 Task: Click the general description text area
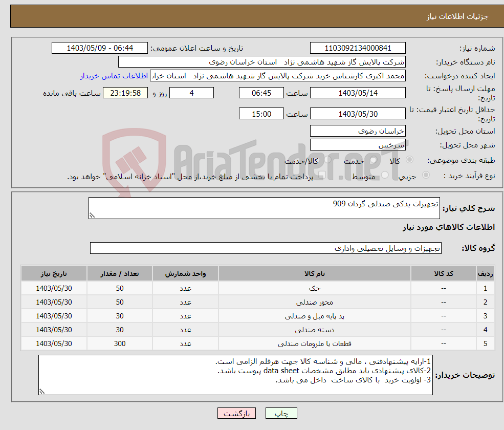(x=264, y=208)
